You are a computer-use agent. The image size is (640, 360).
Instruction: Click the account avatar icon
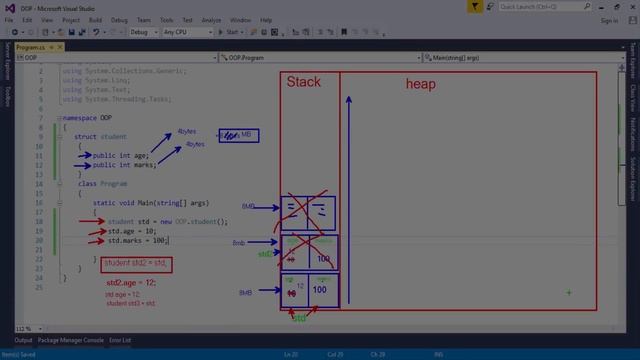click(632, 20)
